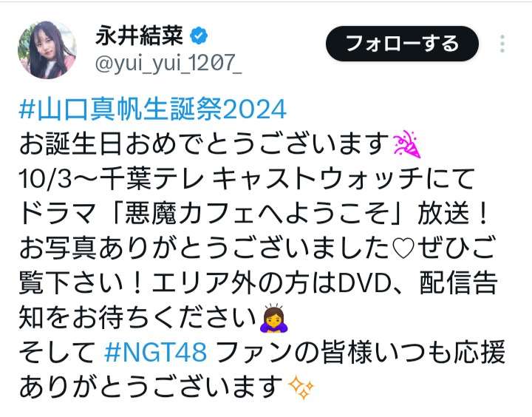The width and height of the screenshot is (532, 417).
Task: Click the text ファンの皆様いつも応援
Action: point(360,352)
